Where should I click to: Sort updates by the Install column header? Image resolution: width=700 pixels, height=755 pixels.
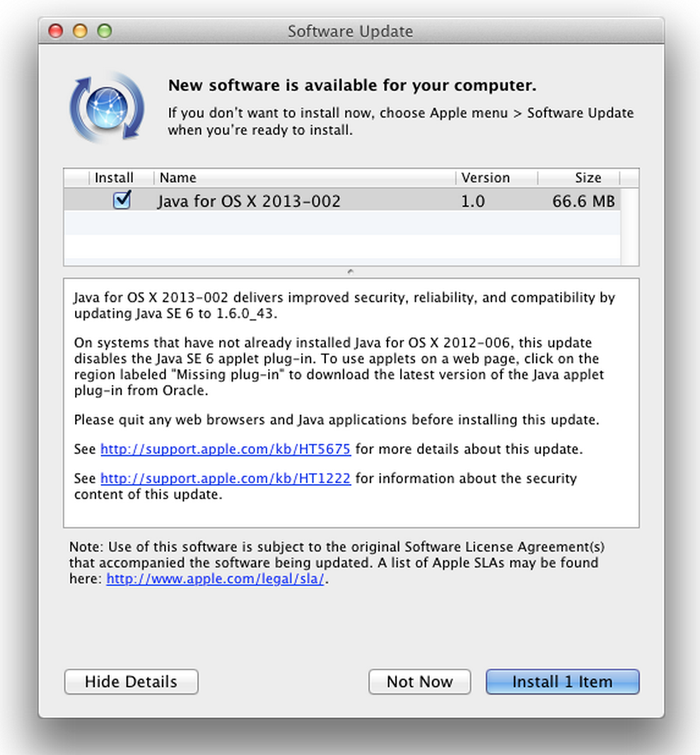(x=113, y=178)
